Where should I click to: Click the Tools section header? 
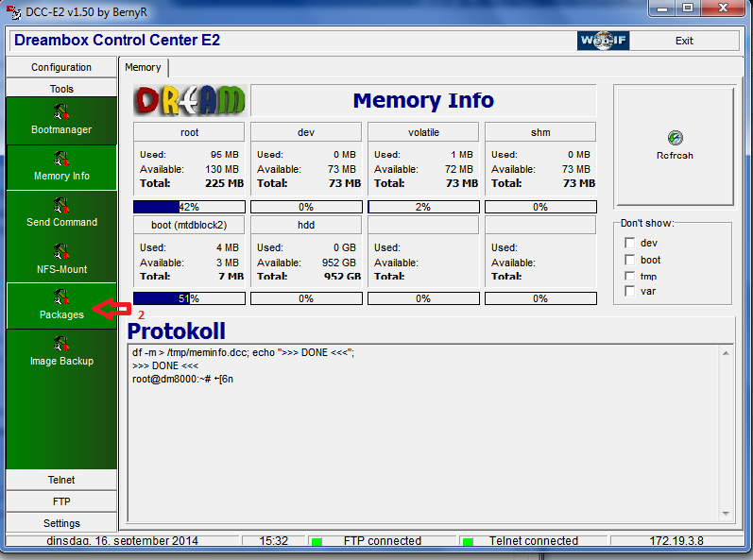[x=61, y=89]
